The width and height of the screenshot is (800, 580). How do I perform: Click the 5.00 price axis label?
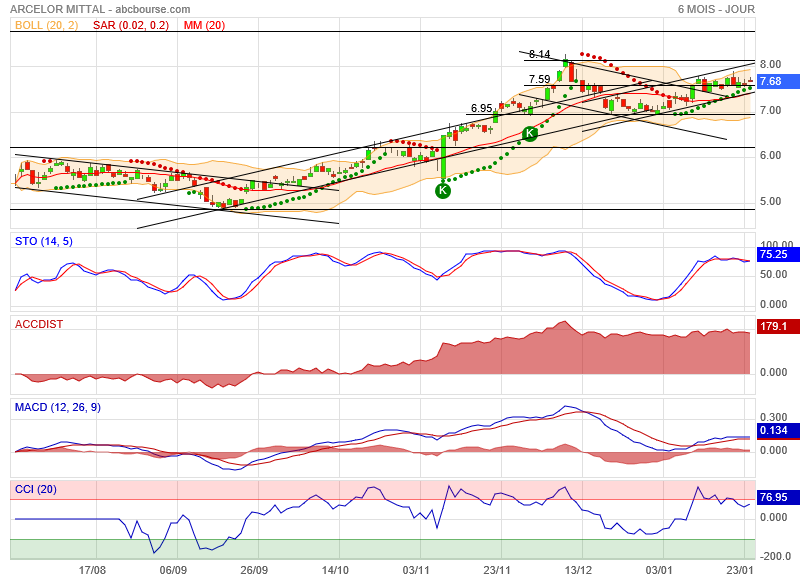pos(770,201)
